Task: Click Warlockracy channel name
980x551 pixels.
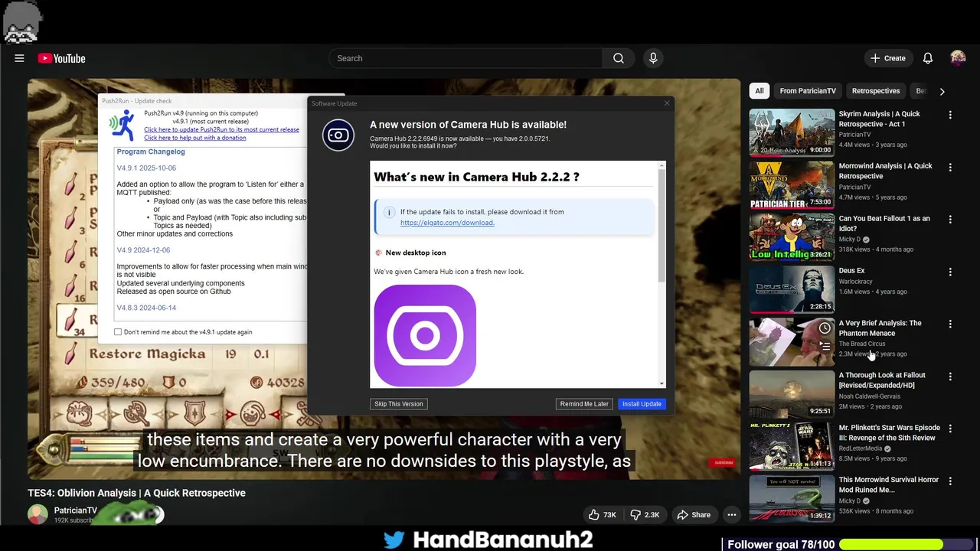Action: pos(855,281)
